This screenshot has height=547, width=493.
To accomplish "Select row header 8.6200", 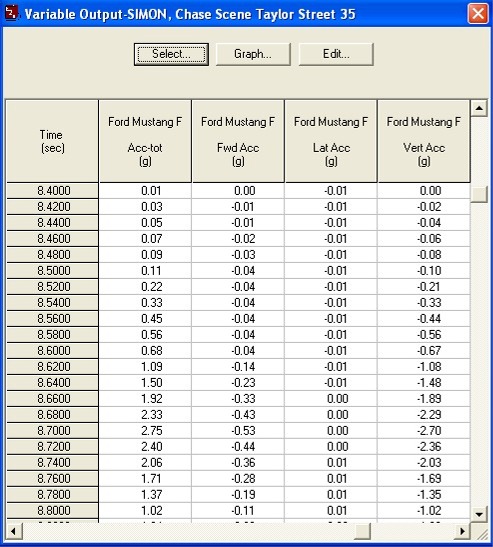I will pyautogui.click(x=52, y=367).
